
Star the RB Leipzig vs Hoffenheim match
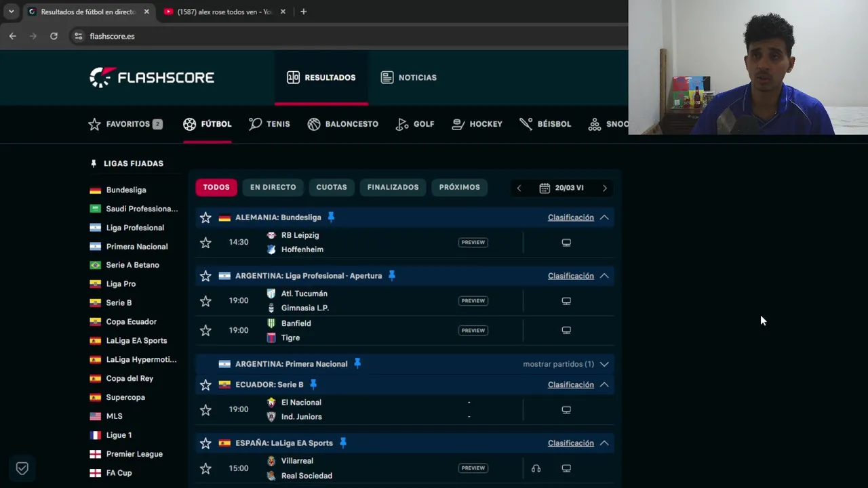205,243
